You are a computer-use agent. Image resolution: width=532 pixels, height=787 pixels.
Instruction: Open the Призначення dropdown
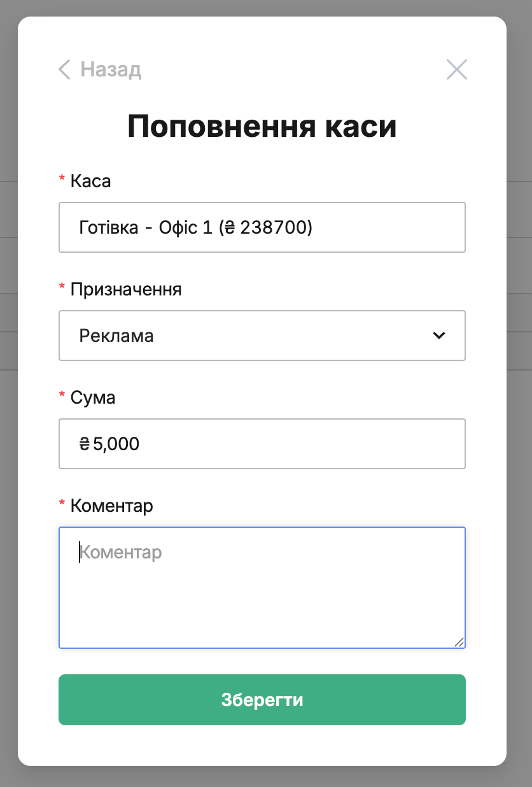[262, 336]
